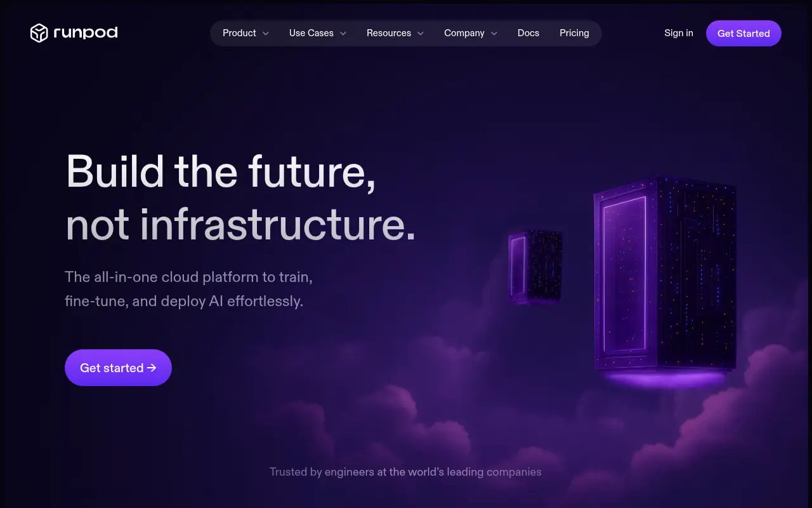This screenshot has width=812, height=508.
Task: Click the arrow icon in Get started
Action: 152,368
